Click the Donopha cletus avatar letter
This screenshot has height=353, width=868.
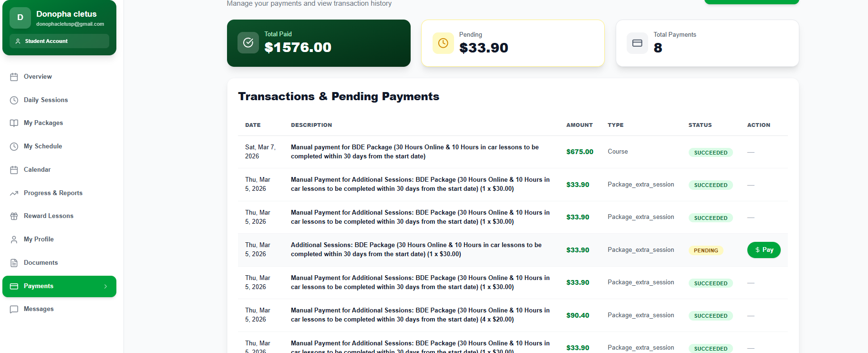[x=20, y=18]
